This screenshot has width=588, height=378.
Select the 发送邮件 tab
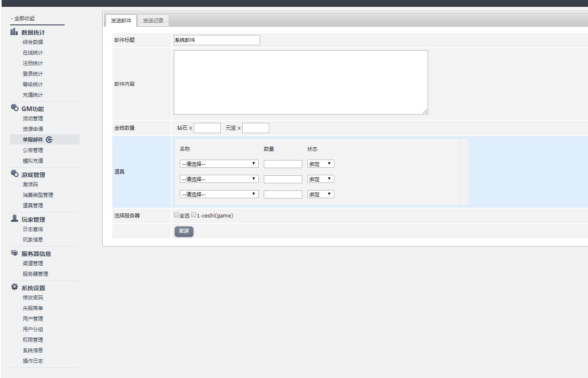121,20
